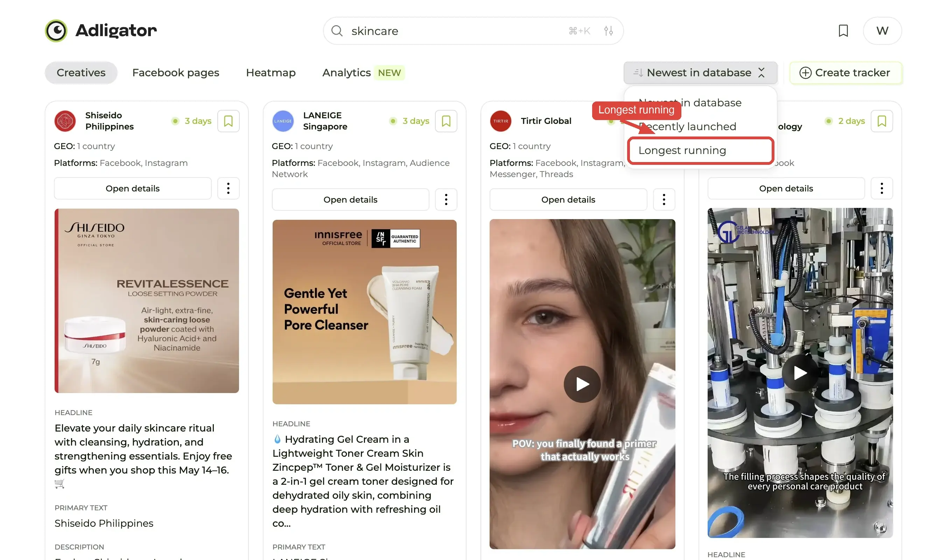This screenshot has height=560, width=947.
Task: Open the Innisfree pore cleanser ad image
Action: [x=364, y=312]
